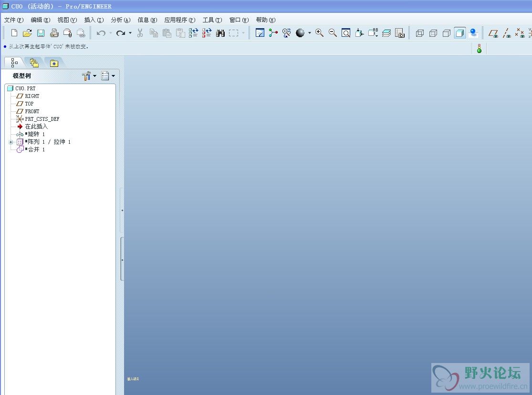The image size is (532, 395).
Task: Toggle datum planes display
Action: click(x=493, y=33)
